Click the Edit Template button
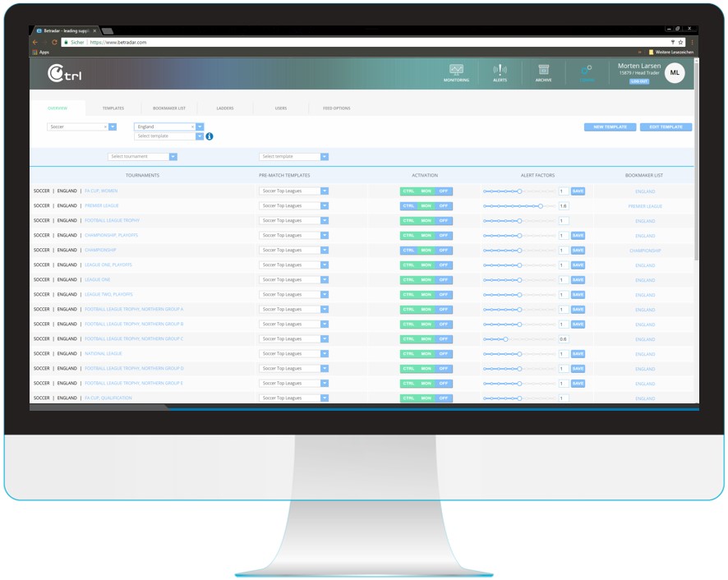 pos(666,127)
